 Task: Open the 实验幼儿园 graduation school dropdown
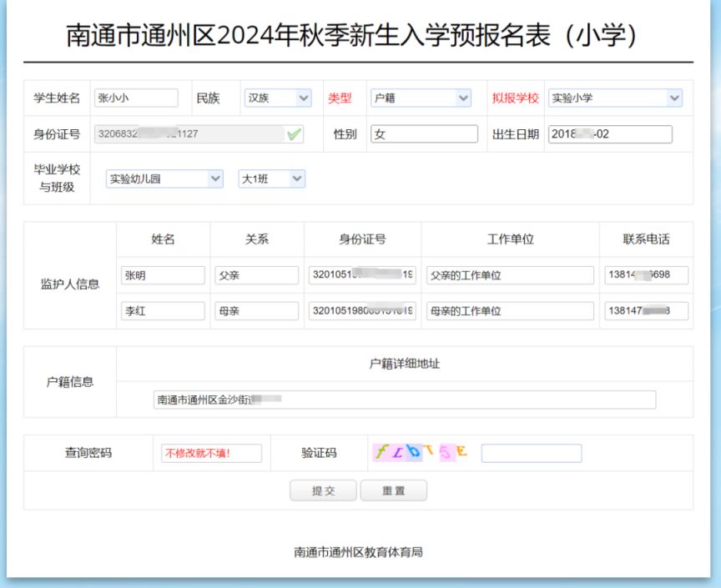(164, 178)
